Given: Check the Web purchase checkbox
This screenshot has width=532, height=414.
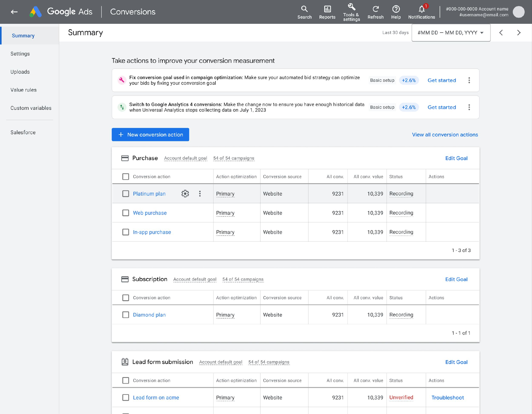Looking at the screenshot, I should (126, 213).
